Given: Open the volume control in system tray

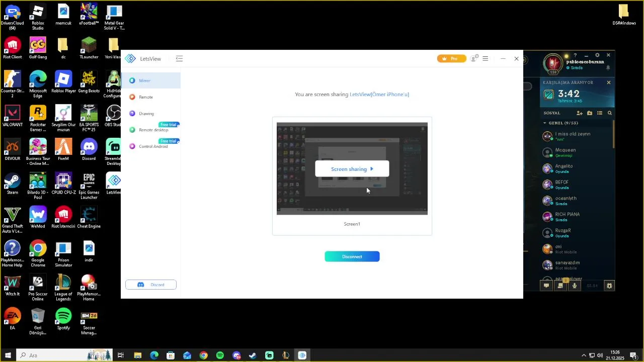Looking at the screenshot, I should [x=600, y=355].
